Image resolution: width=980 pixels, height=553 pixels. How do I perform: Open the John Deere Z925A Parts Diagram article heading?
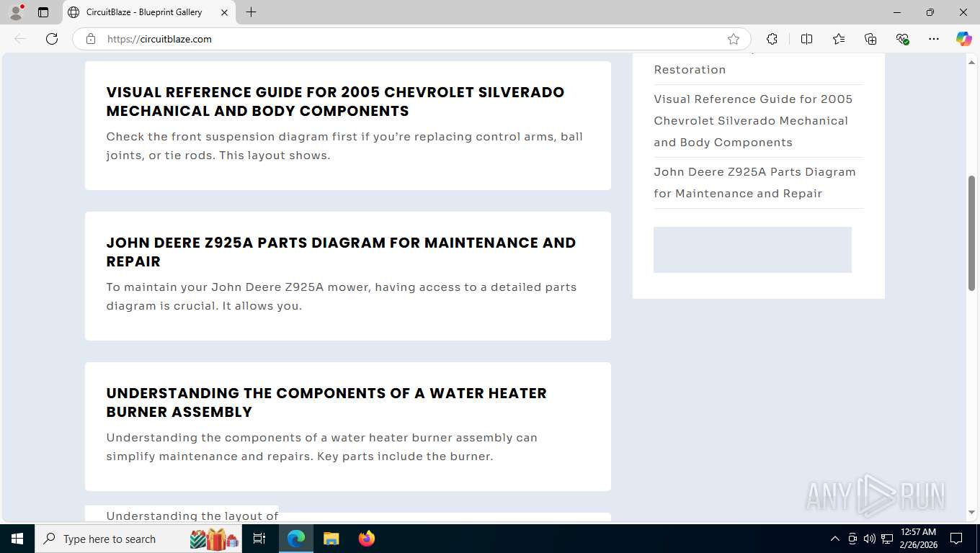pyautogui.click(x=341, y=252)
